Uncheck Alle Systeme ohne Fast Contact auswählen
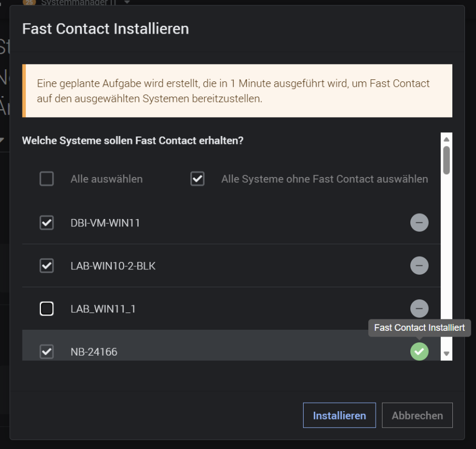 click(198, 179)
